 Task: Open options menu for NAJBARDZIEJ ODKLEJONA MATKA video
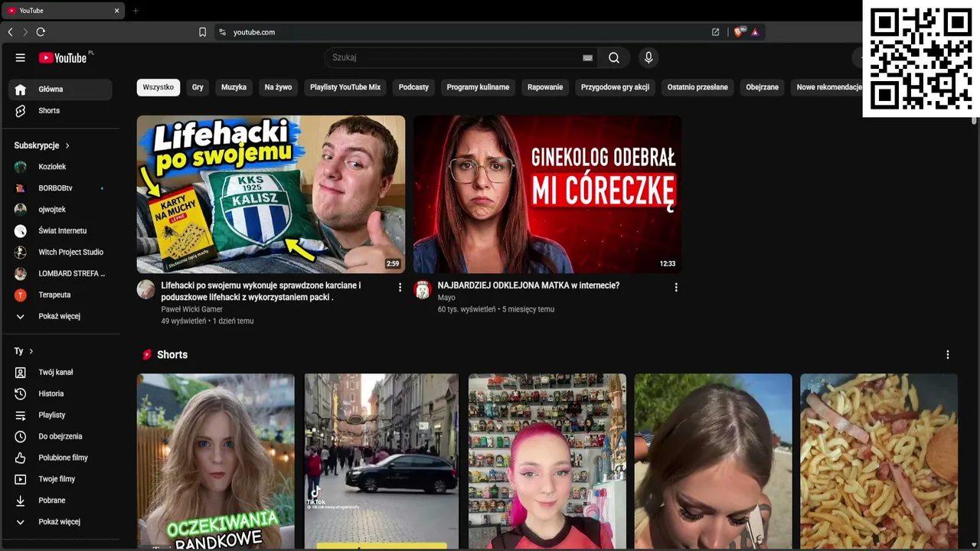coord(676,288)
